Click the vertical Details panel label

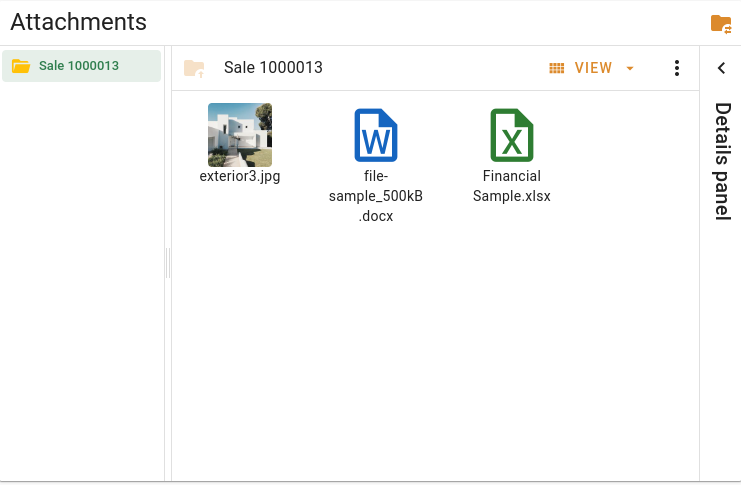click(x=721, y=160)
